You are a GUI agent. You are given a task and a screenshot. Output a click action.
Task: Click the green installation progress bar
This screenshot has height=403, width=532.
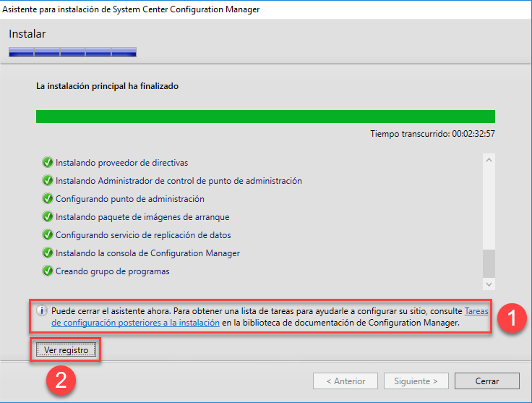(265, 116)
